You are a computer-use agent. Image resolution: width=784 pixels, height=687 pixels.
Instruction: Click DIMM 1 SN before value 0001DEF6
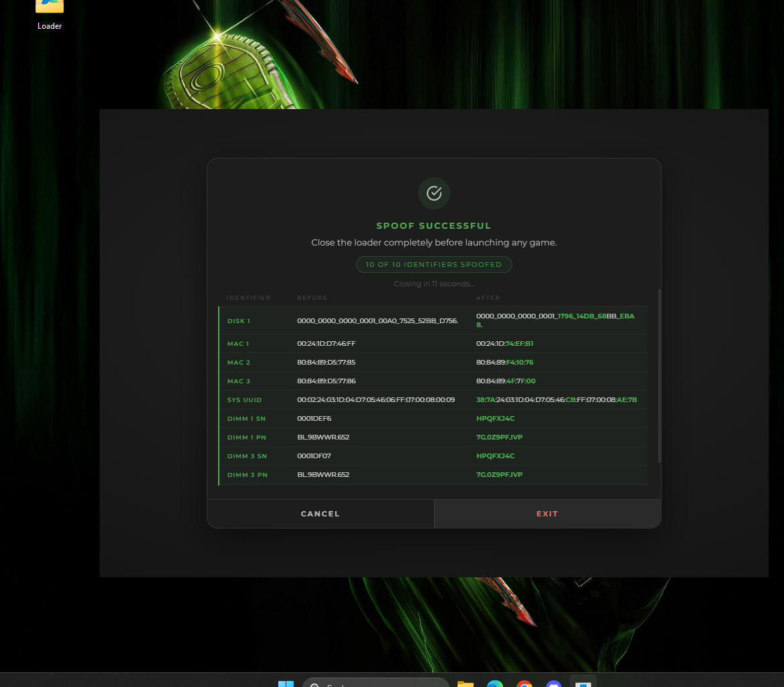coord(314,419)
